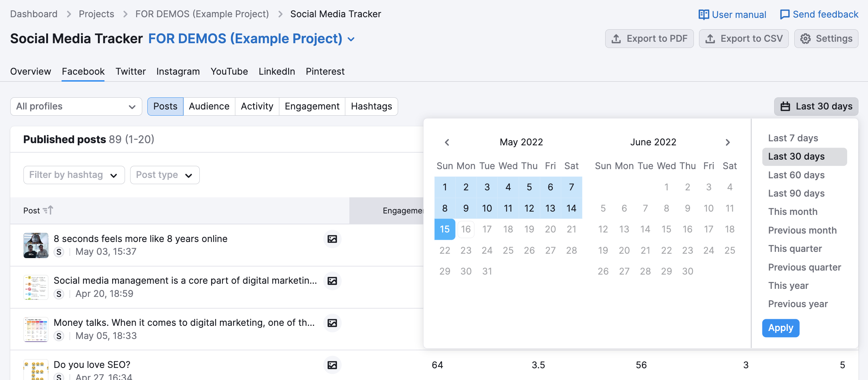Click Export to CSV button
The image size is (868, 380).
tap(744, 39)
